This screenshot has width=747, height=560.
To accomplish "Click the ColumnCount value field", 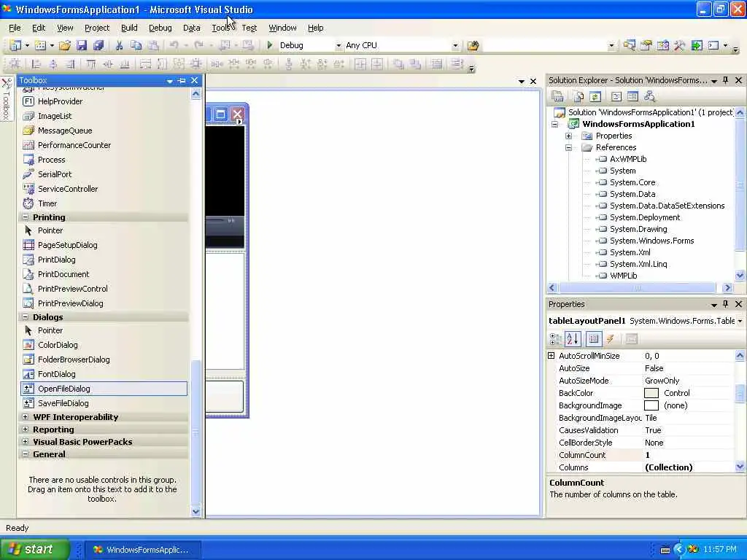I will tap(688, 455).
